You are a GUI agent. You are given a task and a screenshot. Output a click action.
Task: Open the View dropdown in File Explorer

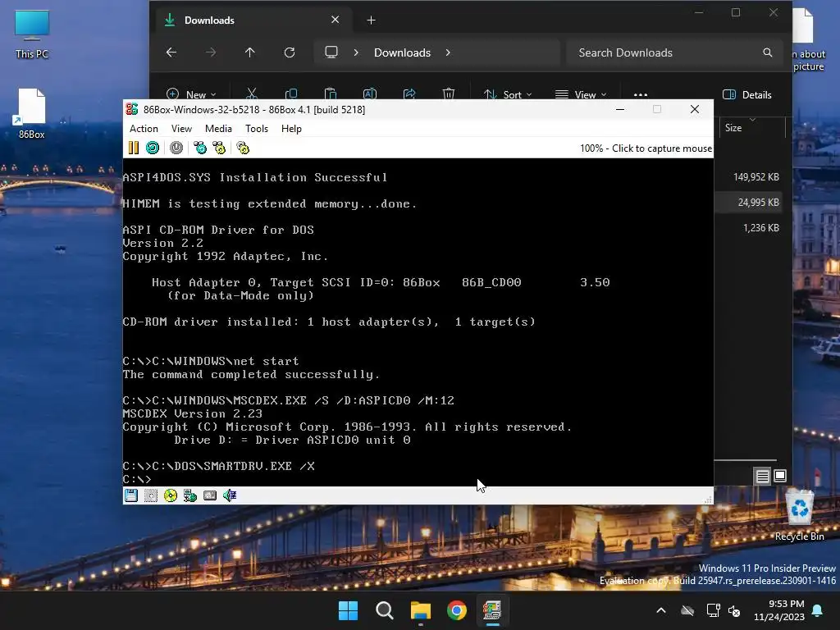(581, 94)
